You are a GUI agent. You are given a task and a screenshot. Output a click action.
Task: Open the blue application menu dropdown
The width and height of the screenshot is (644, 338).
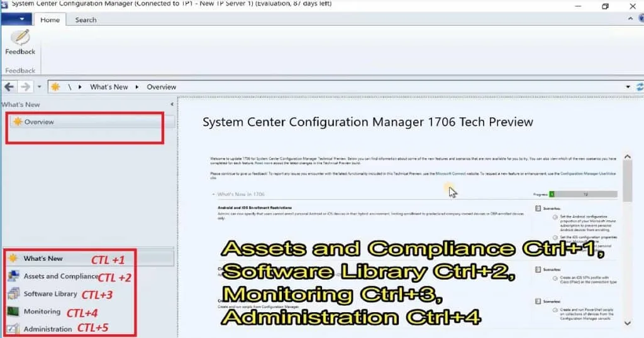click(16, 19)
